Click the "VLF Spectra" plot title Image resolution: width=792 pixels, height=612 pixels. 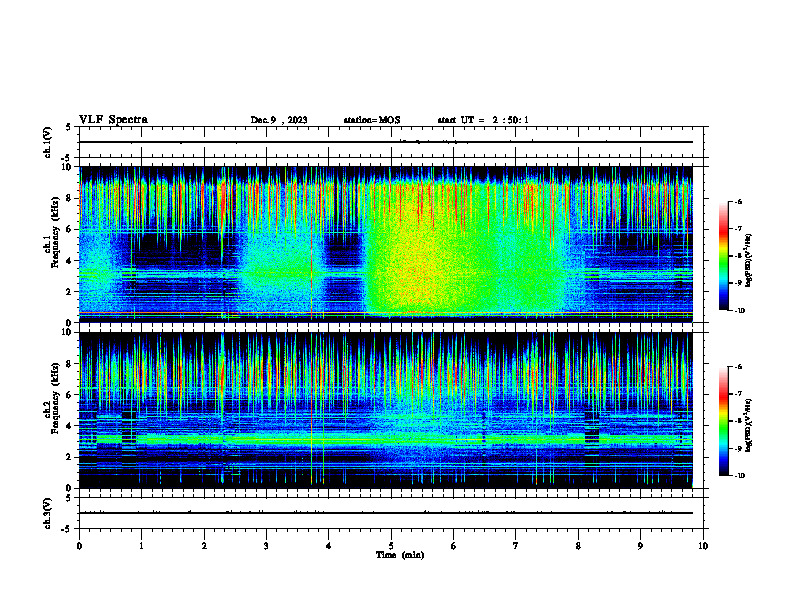(113, 120)
